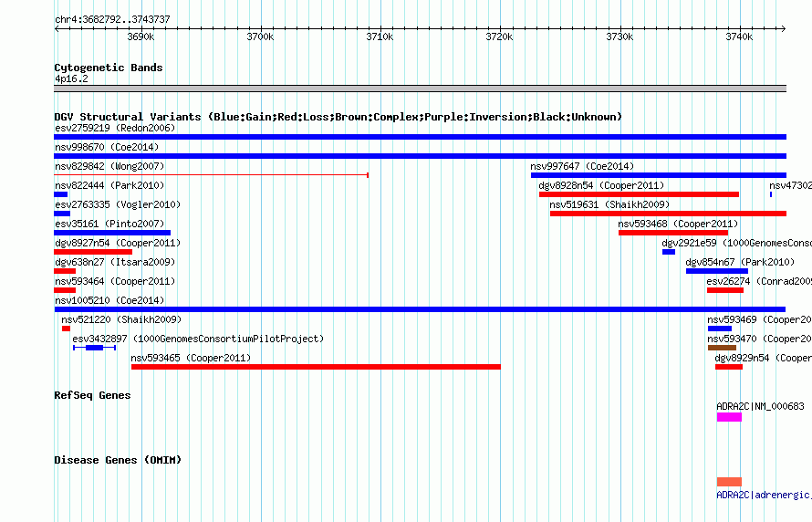Image resolution: width=812 pixels, height=522 pixels.
Task: Select the nsv593464 (Cooper2011) red bar
Action: (65, 290)
